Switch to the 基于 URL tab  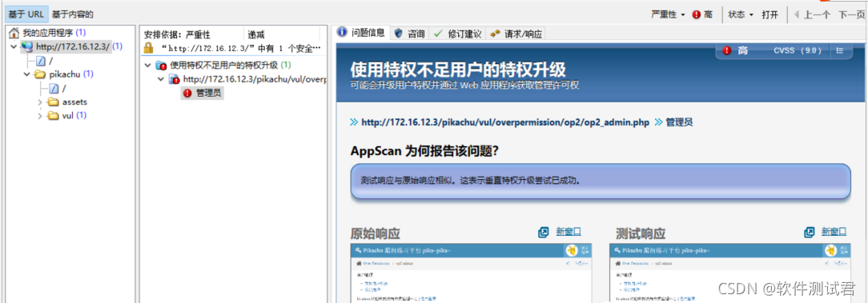tap(26, 14)
